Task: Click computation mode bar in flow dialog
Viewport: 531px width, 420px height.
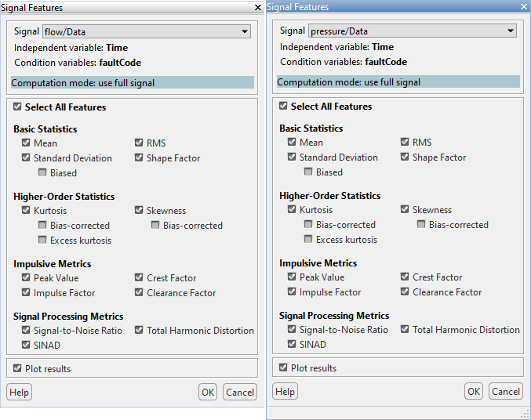Action: click(x=132, y=83)
